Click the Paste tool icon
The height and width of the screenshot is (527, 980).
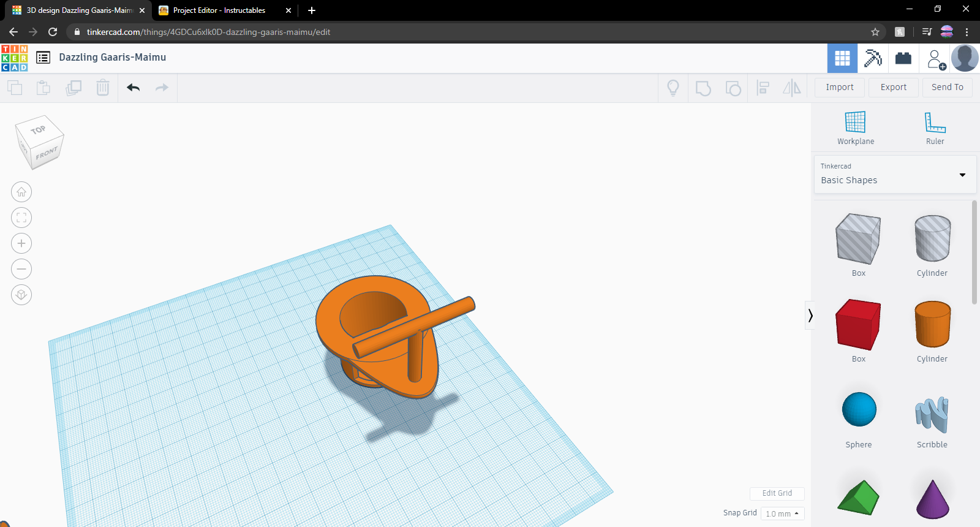[43, 88]
